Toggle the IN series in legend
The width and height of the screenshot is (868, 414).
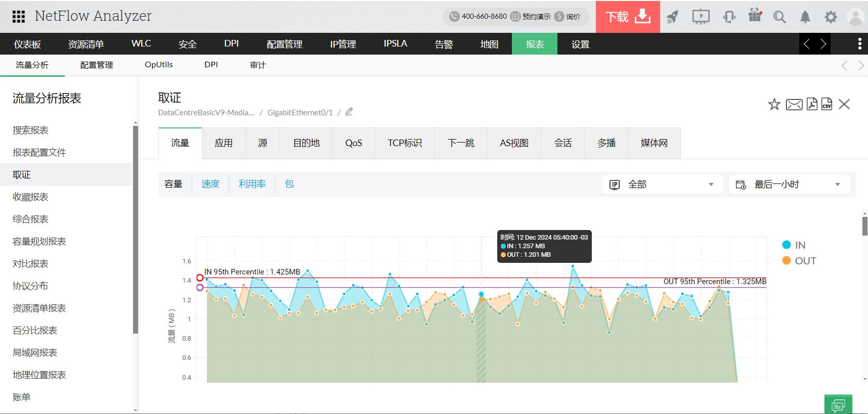click(794, 245)
